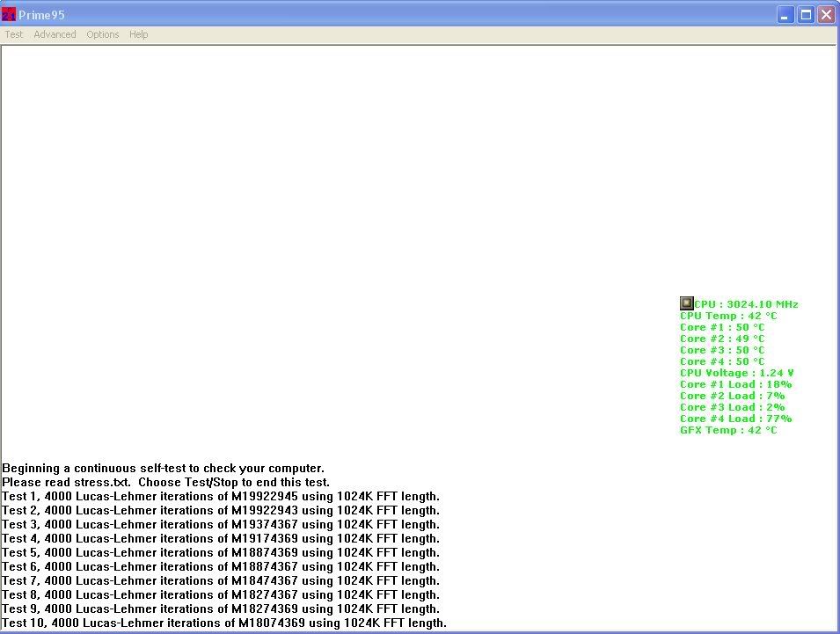Click the Test 2 line with M19922943
This screenshot has width=840, height=634.
(221, 510)
